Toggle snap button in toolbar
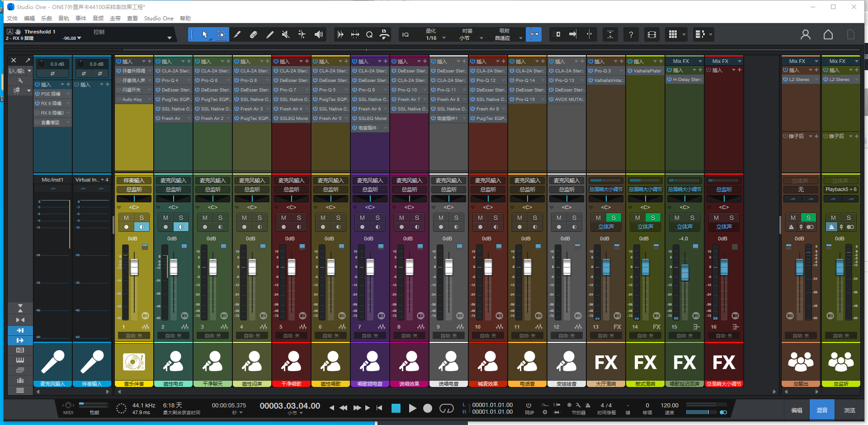 click(534, 34)
